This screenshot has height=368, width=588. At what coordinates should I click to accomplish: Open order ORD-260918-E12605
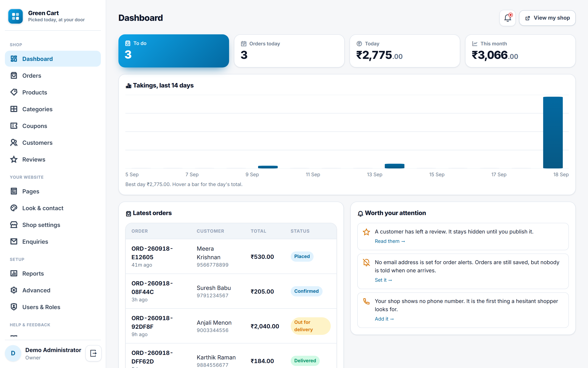point(152,253)
